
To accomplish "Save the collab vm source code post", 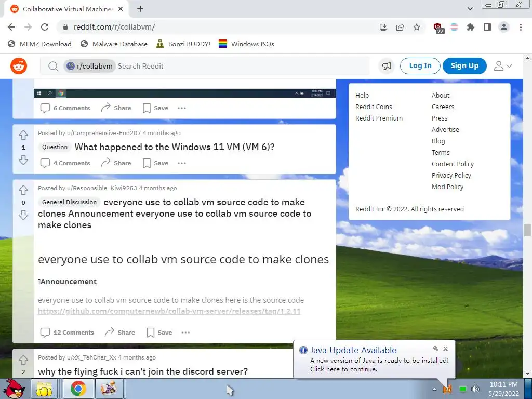I will pos(159,332).
